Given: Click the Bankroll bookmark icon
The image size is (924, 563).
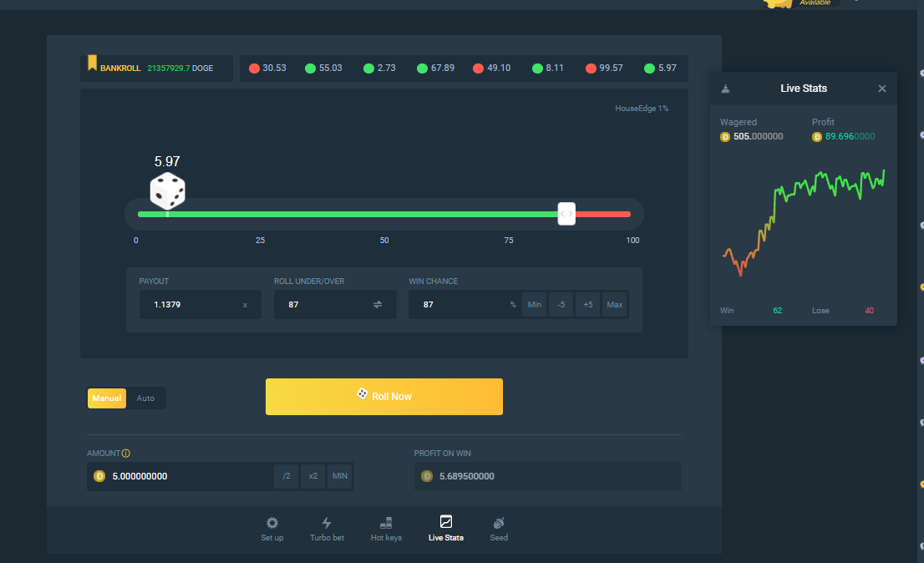Looking at the screenshot, I should (93, 63).
